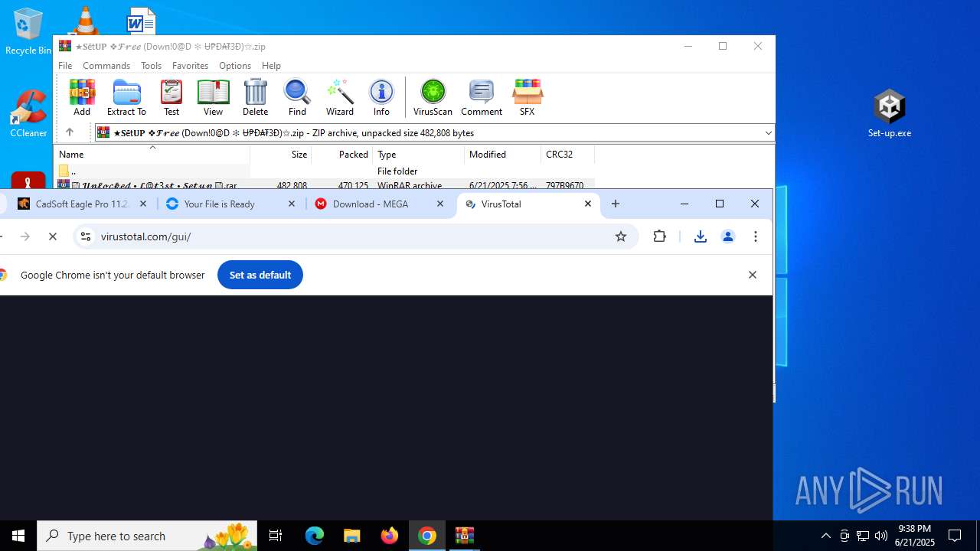The width and height of the screenshot is (980, 551).
Task: Open Microsoft Edge from taskbar
Action: (315, 536)
